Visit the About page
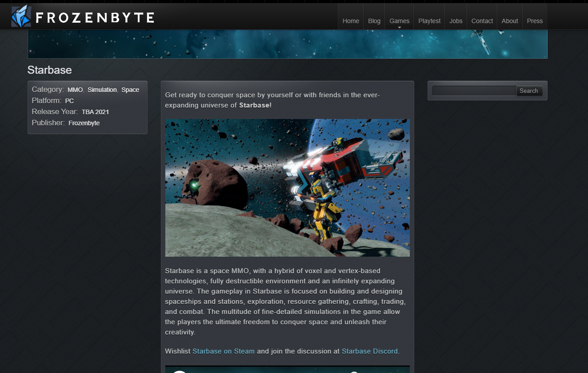Viewport: 588px width, 373px height. coord(509,21)
